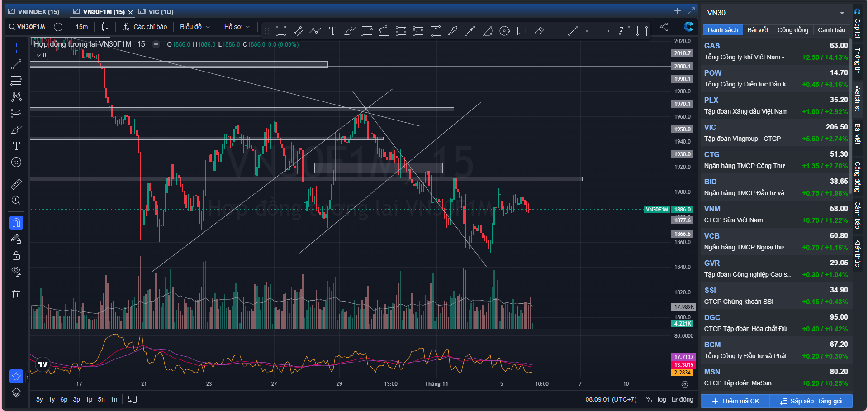Toggle auto scale "tự động"

coord(682,399)
